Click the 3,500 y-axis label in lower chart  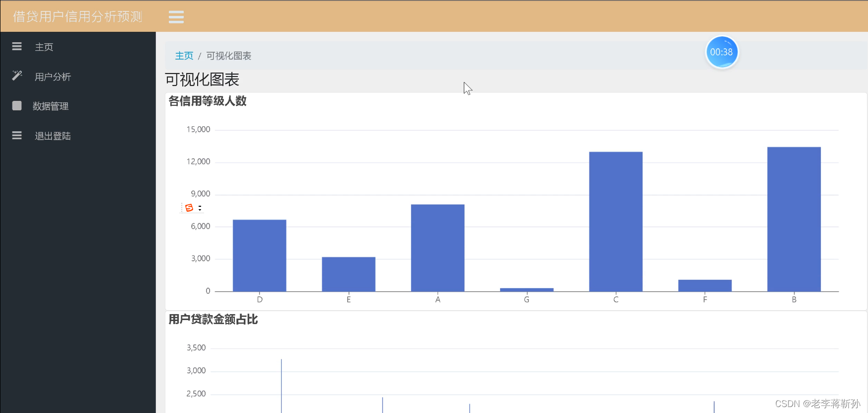point(196,347)
